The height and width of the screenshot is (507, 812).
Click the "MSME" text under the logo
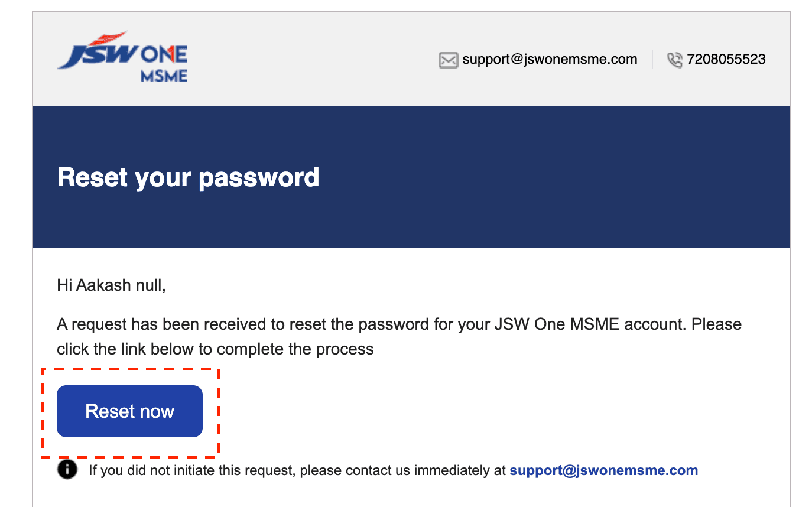point(164,76)
